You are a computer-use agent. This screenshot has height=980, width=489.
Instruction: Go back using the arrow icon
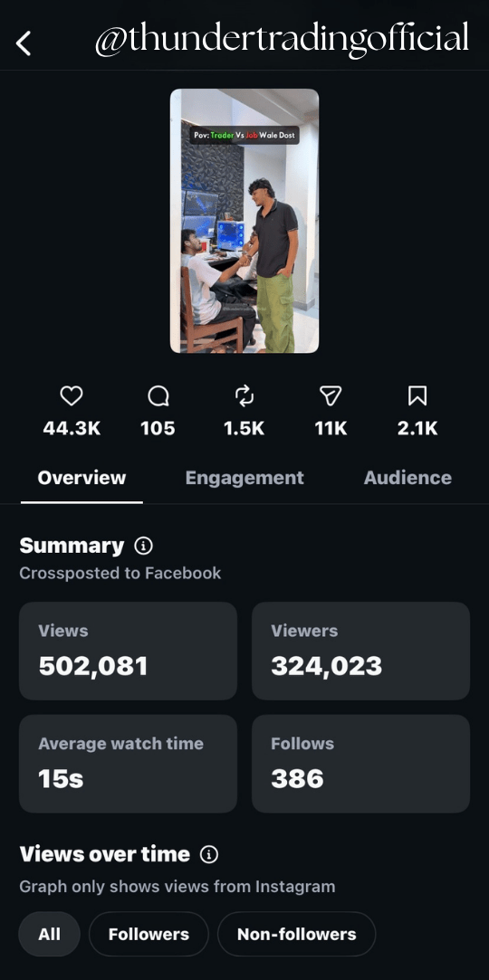(x=24, y=43)
